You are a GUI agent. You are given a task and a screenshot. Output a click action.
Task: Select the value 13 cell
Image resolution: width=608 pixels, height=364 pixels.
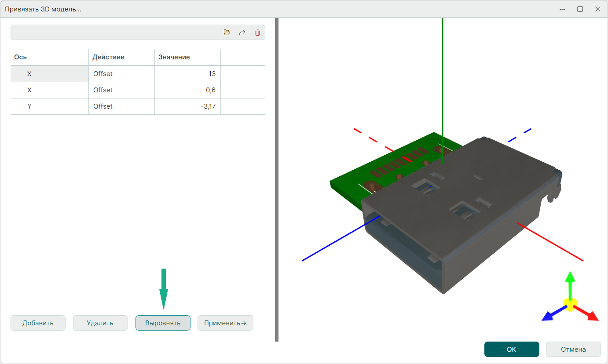pyautogui.click(x=187, y=74)
